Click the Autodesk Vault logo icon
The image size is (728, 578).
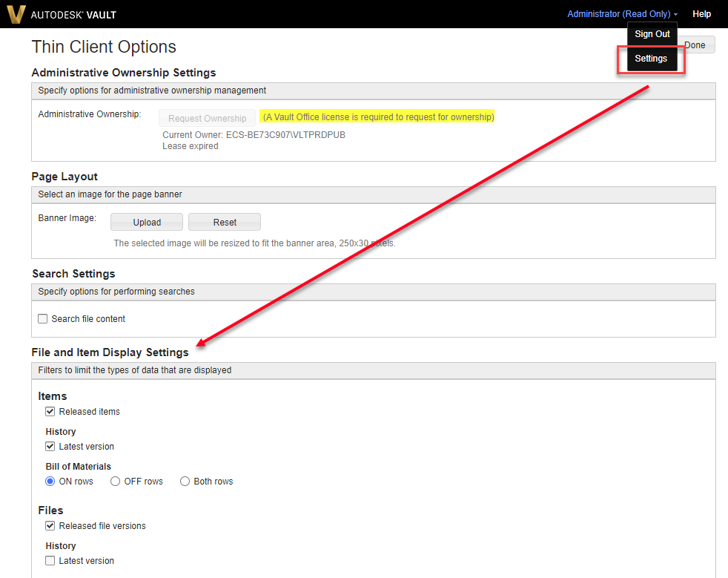(x=16, y=14)
